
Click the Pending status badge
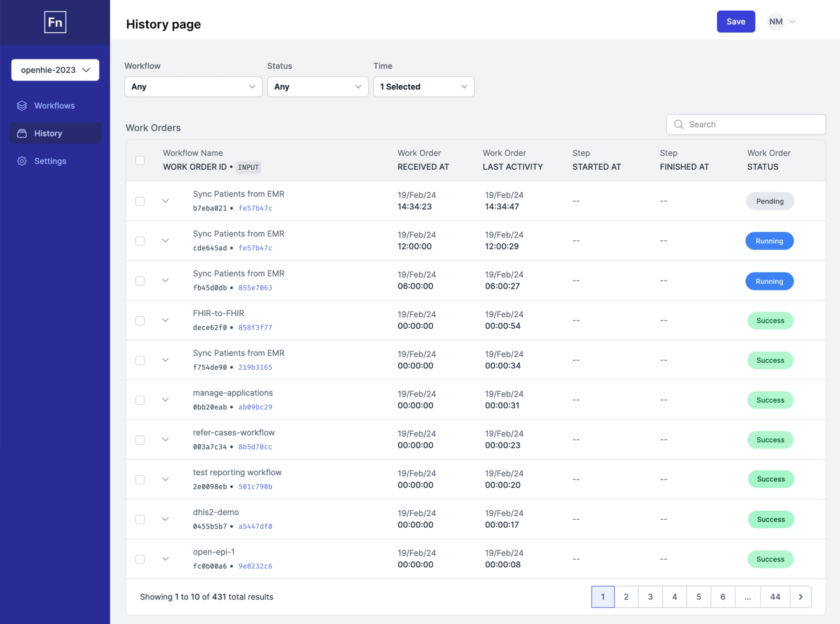tap(770, 201)
